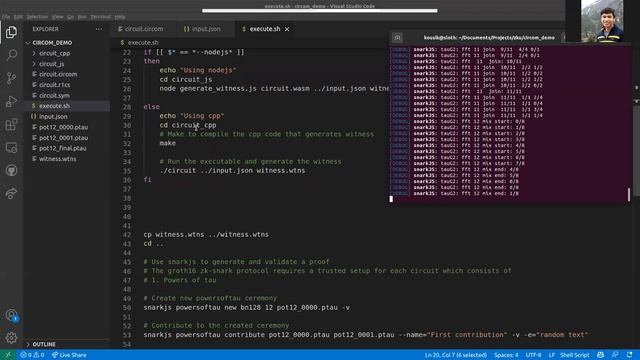
Task: Change language mode Shell Script
Action: (x=575, y=355)
